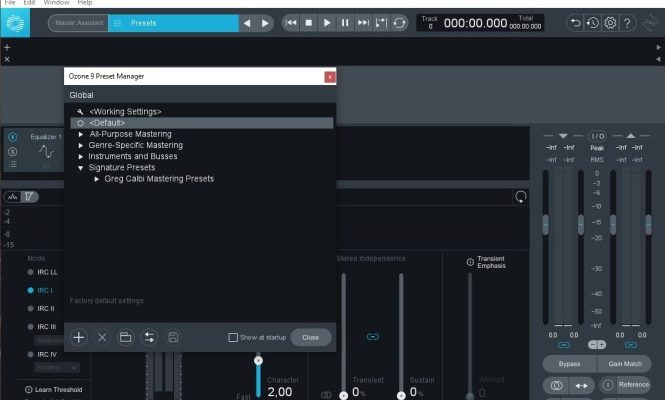Enable Show at startup checkbox
This screenshot has height=400, width=665.
tap(233, 338)
